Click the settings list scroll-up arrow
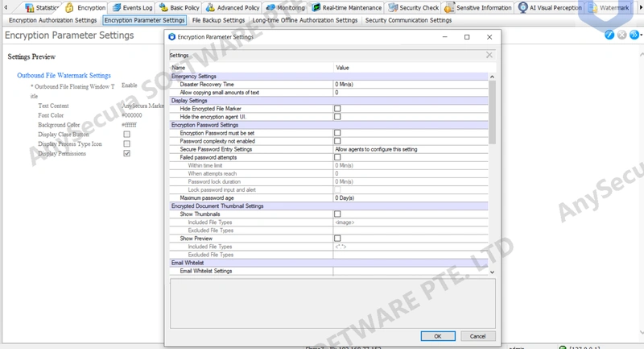Image resolution: width=644 pixels, height=349 pixels. [x=492, y=77]
